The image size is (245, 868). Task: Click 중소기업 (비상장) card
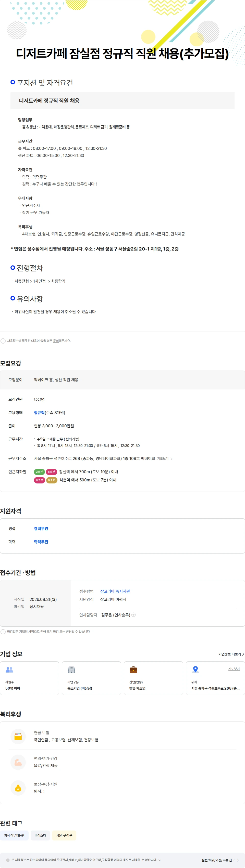(x=91, y=678)
